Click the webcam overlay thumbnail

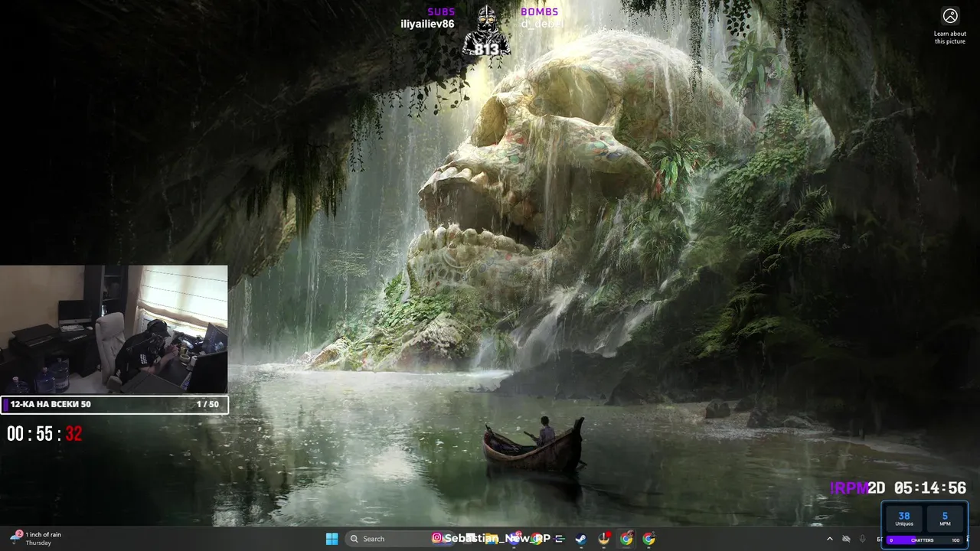click(114, 329)
